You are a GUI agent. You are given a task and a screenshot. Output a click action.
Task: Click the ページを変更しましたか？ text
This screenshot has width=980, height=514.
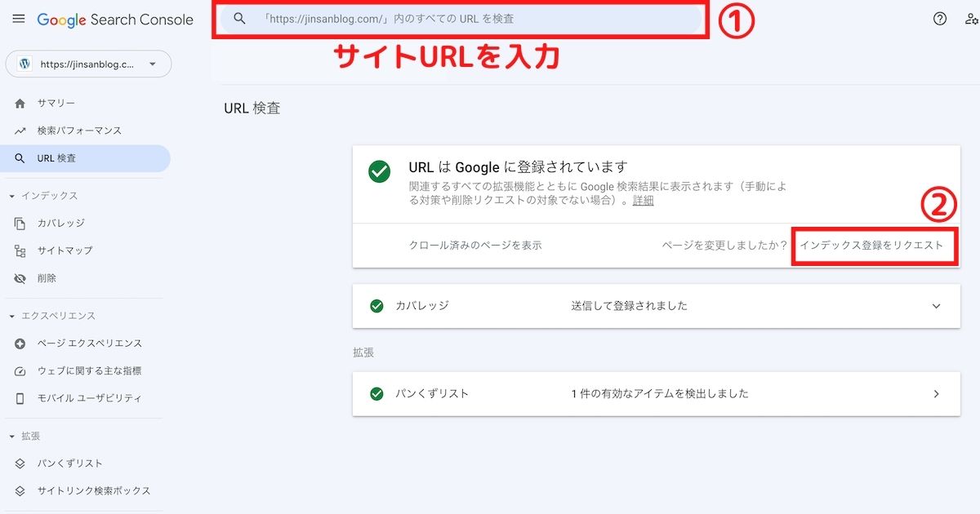725,245
